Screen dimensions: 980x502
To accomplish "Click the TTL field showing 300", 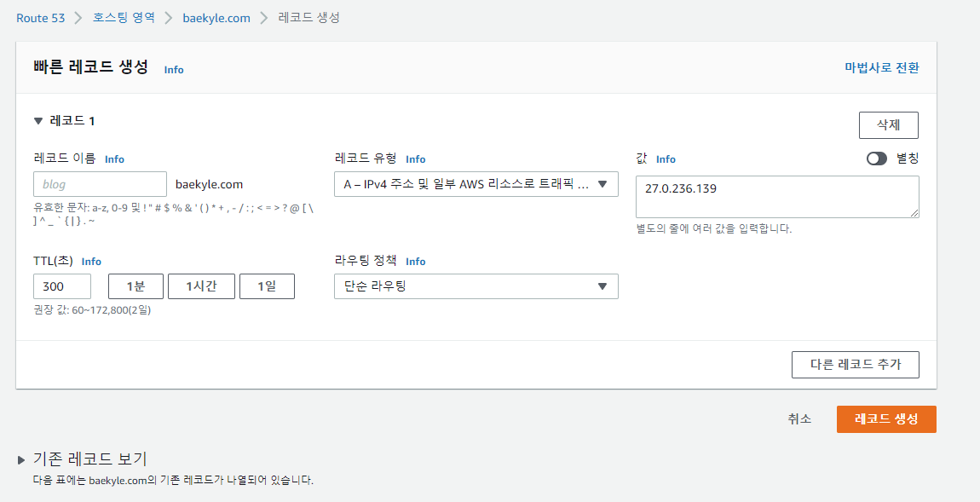I will (x=62, y=286).
